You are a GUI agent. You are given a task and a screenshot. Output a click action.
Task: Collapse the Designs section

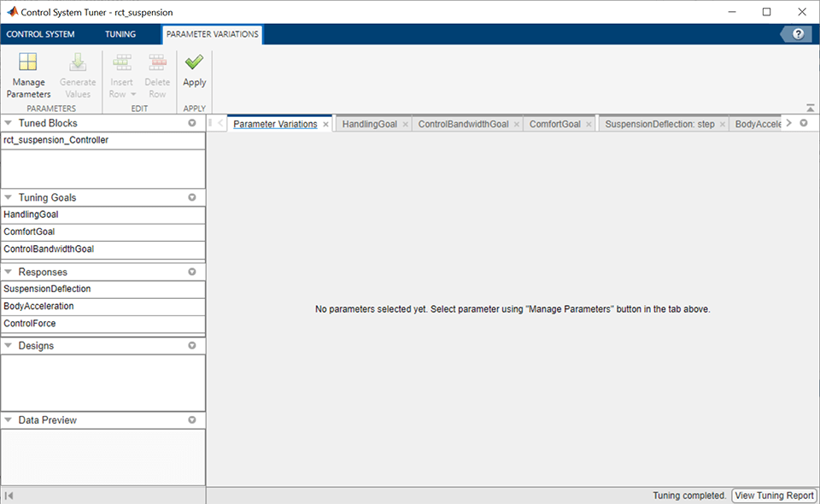8,346
